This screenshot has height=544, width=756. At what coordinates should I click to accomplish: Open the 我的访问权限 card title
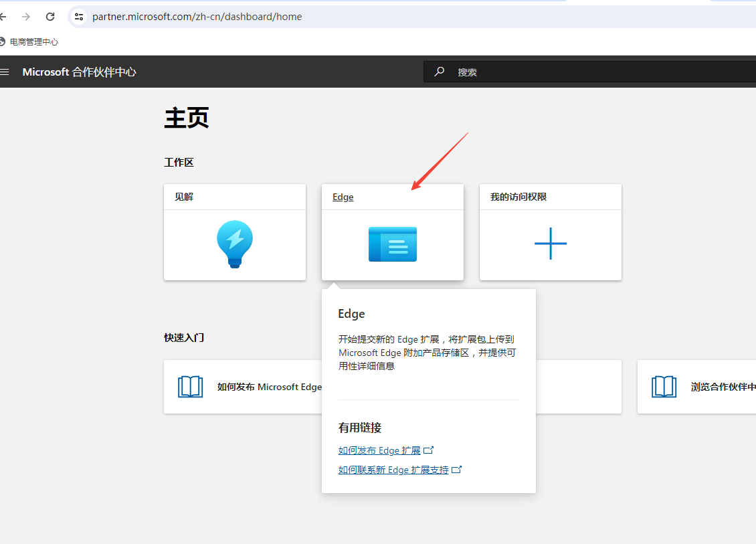click(x=518, y=197)
